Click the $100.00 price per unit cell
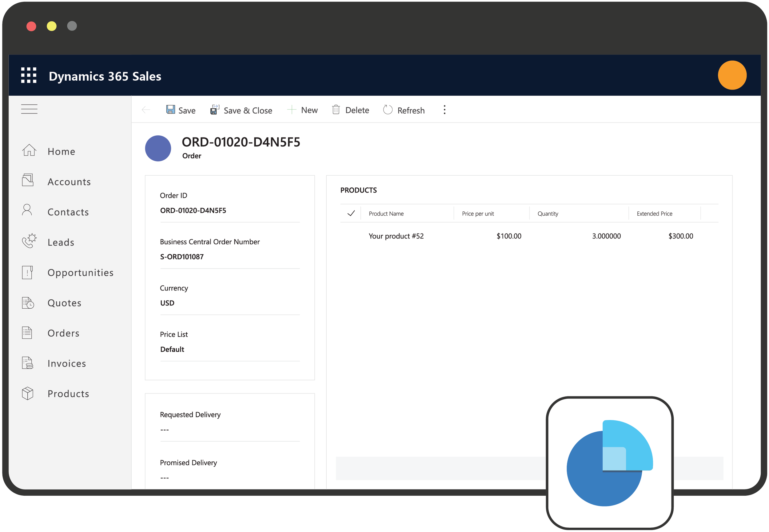This screenshot has width=769, height=532. [x=509, y=236]
